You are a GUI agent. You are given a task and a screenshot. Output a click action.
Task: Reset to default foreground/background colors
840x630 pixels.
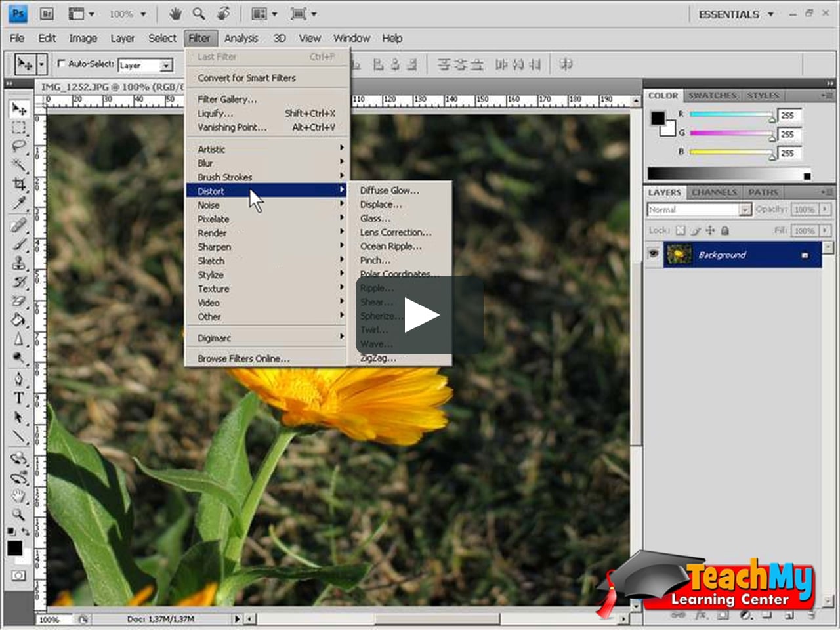click(11, 531)
